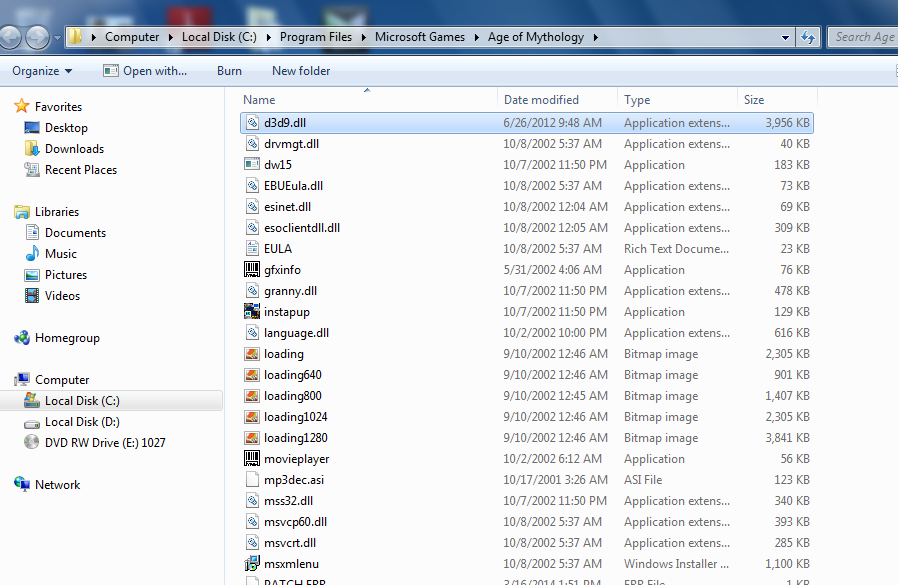Select the msvcrt.dll file name

[290, 543]
